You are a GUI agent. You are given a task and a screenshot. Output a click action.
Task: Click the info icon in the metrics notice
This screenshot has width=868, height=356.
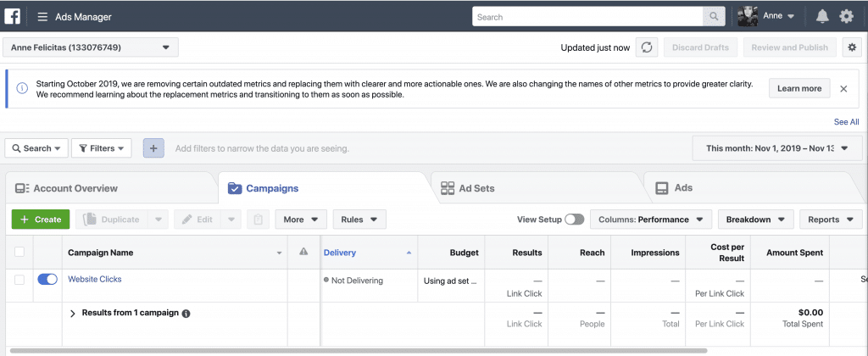(x=21, y=88)
